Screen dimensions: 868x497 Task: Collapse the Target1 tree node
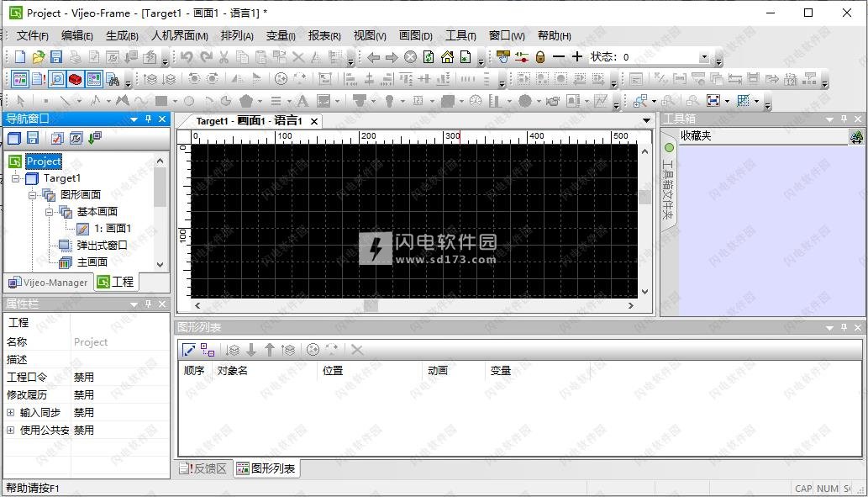pyautogui.click(x=15, y=178)
